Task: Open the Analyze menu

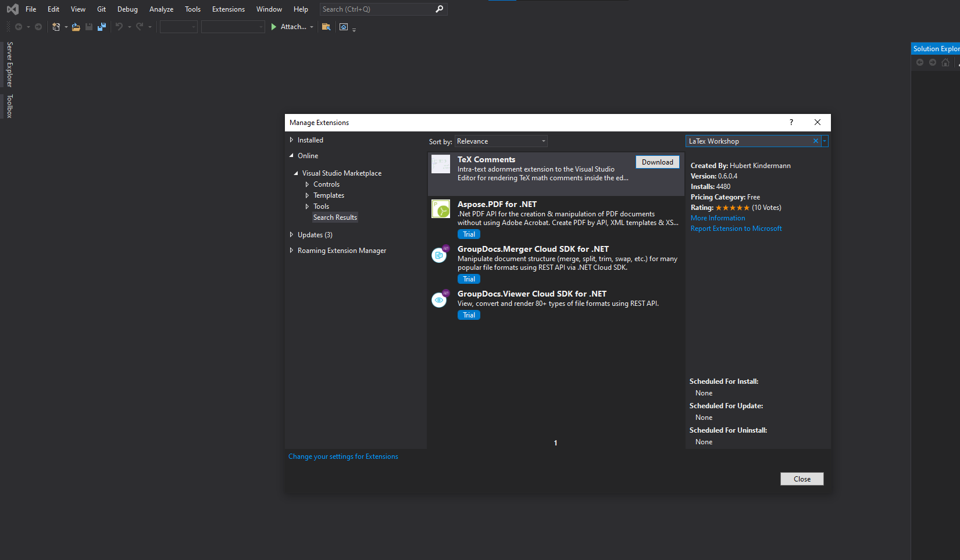Action: point(161,9)
